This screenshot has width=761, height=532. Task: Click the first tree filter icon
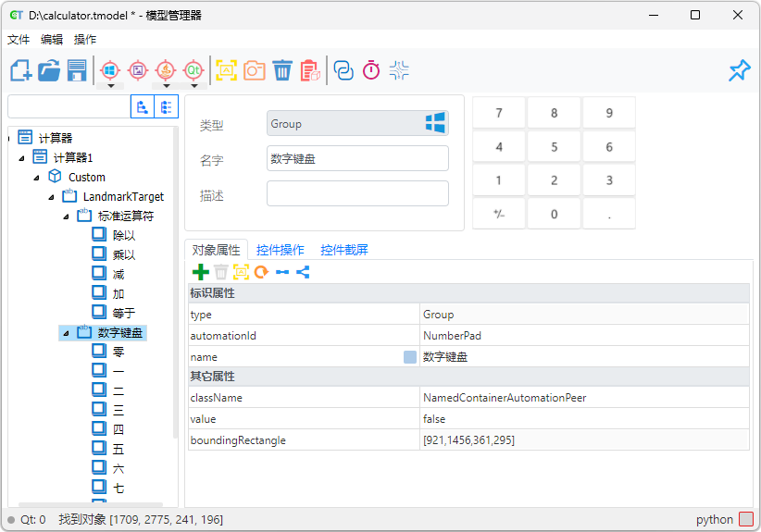pos(143,106)
